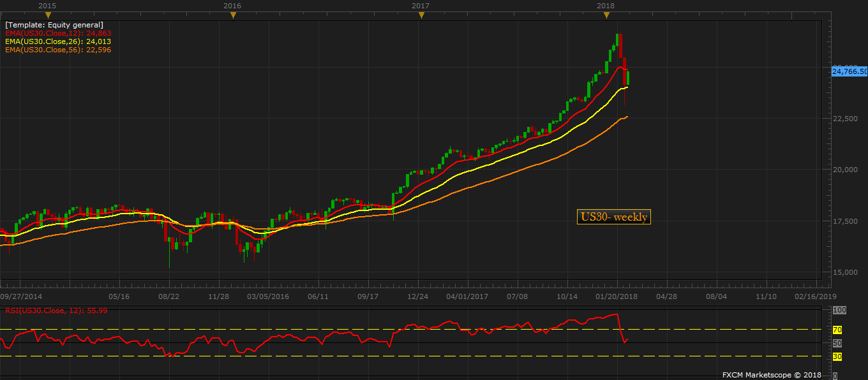
Task: Click the 2016 year marker triangle
Action: point(234,15)
